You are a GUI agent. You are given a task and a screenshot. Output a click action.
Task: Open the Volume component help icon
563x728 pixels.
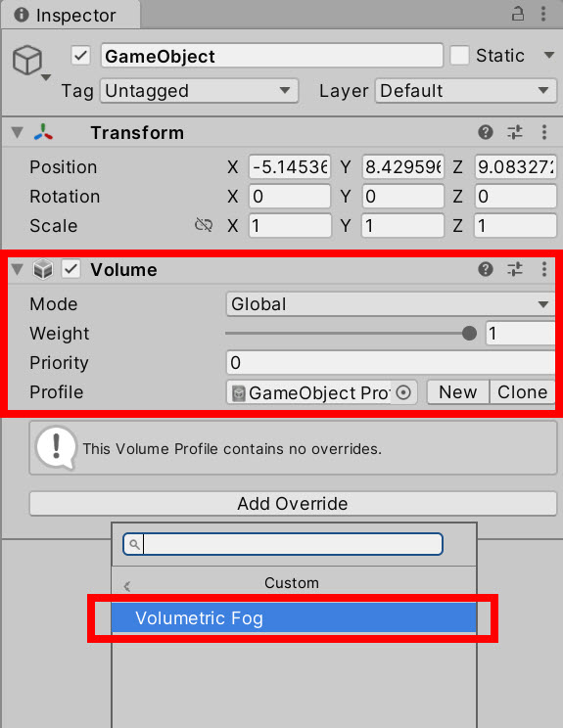click(486, 269)
